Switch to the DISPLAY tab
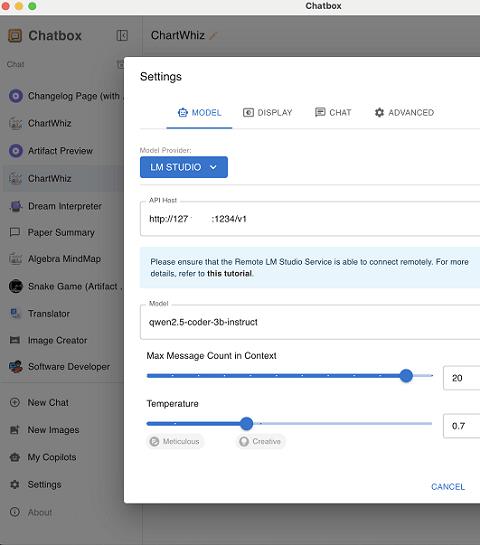Image resolution: width=480 pixels, height=545 pixels. 268,113
